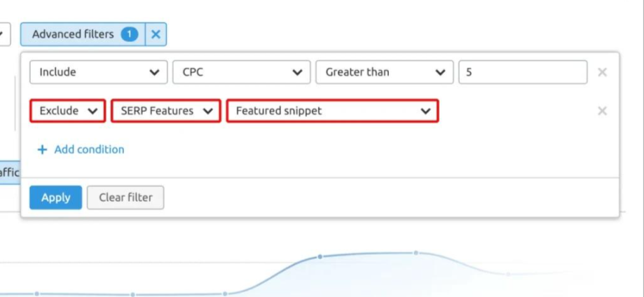This screenshot has width=644, height=297.
Task: Click the highest data point on the chart
Action: (x=416, y=252)
